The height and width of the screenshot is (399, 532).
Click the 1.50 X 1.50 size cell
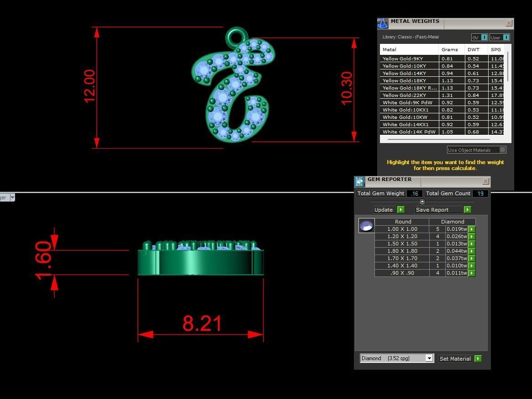click(402, 244)
